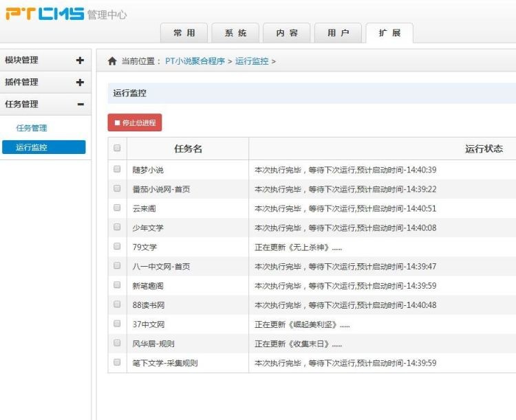
Task: Click status with start time 14:40:48
Action: [345, 305]
